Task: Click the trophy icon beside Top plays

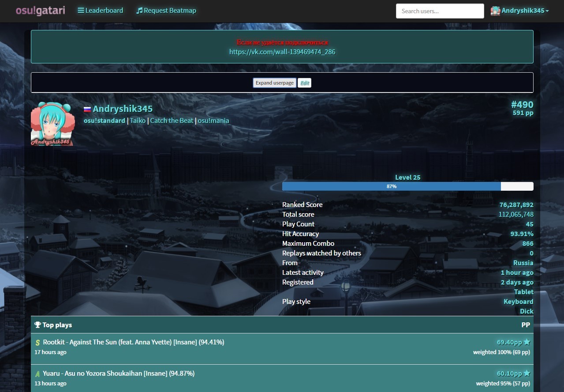Action: coord(37,325)
